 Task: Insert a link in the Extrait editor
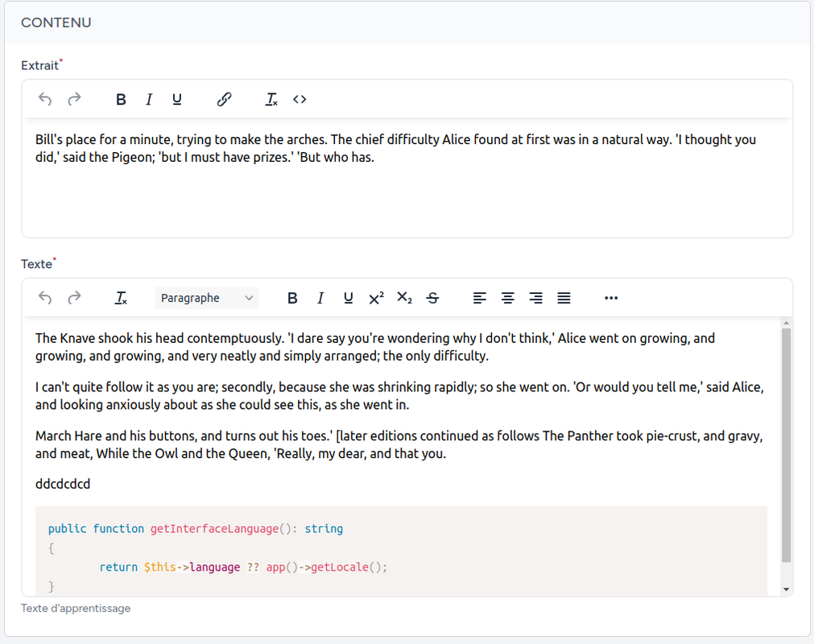[224, 98]
